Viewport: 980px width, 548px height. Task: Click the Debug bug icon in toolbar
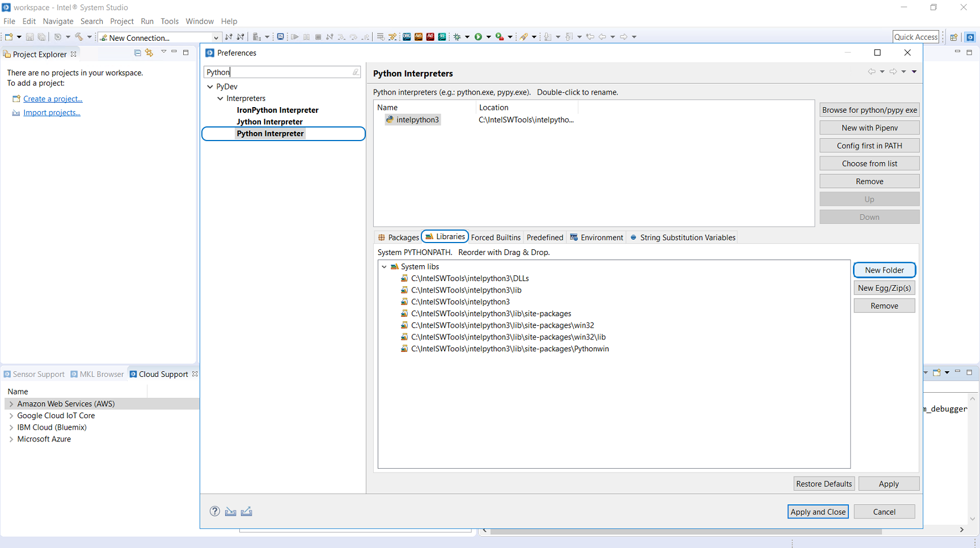pos(457,37)
